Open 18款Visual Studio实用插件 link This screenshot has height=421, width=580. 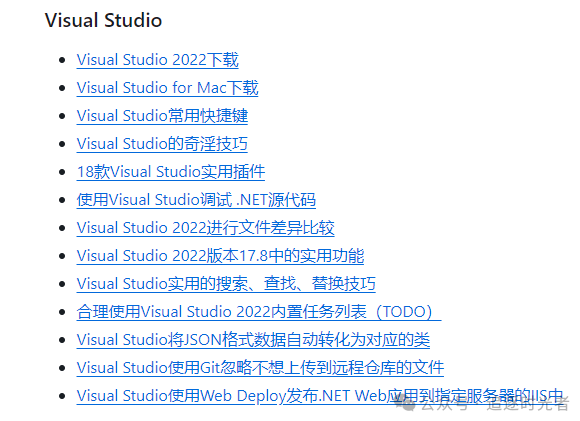(x=171, y=172)
